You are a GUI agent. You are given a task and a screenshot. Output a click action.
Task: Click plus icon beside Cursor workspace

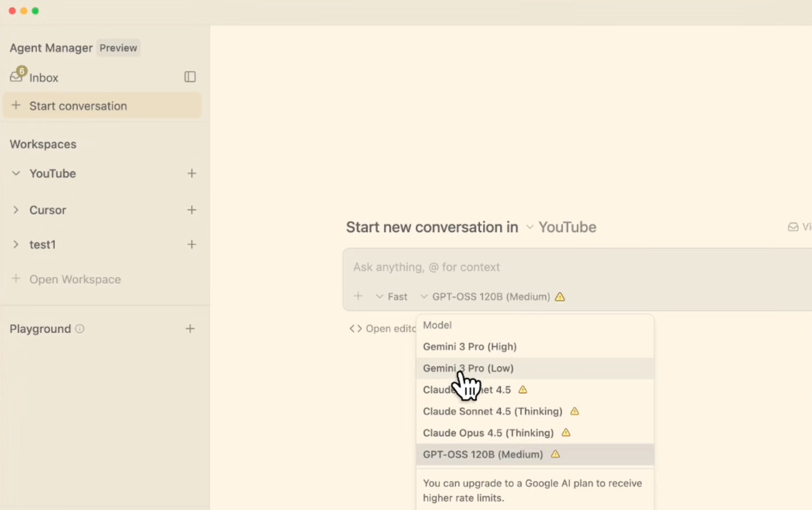pos(191,210)
